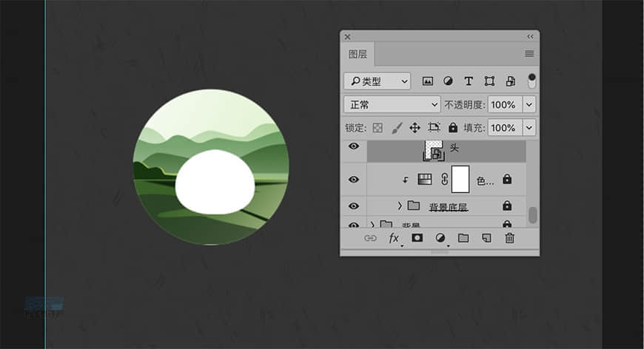
Task: Expand the 背景底层 folder group
Action: coord(400,206)
